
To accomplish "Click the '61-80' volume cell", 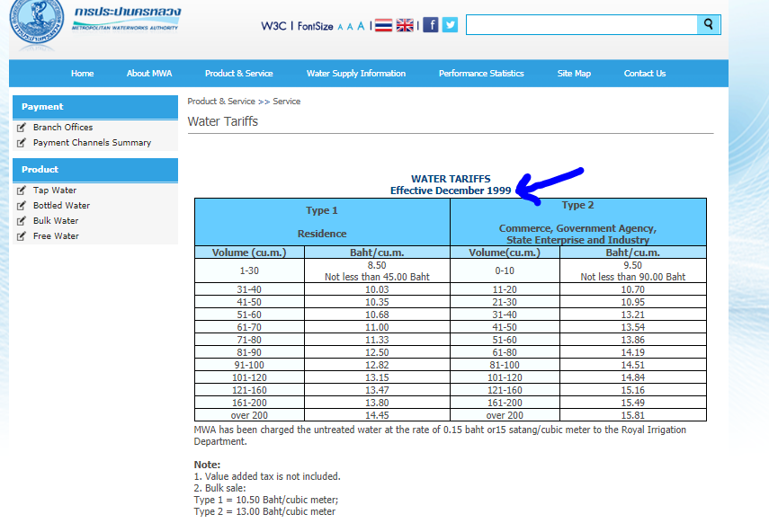I will pos(505,352).
